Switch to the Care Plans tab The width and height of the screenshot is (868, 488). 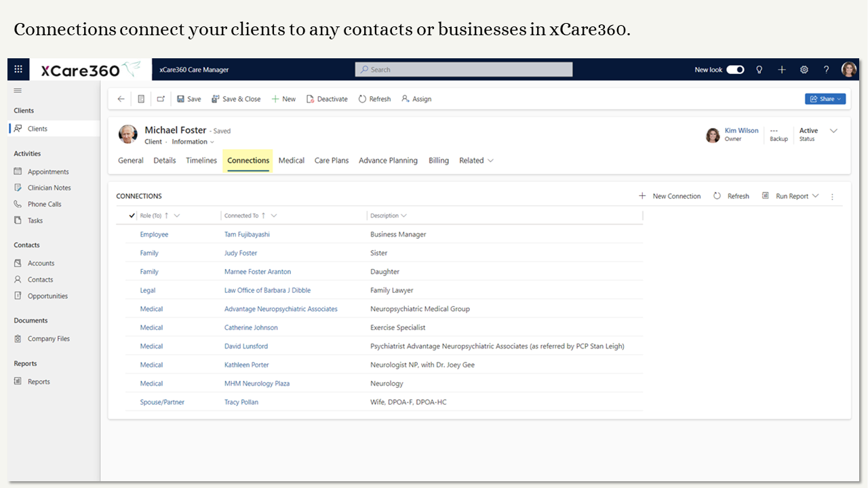332,161
